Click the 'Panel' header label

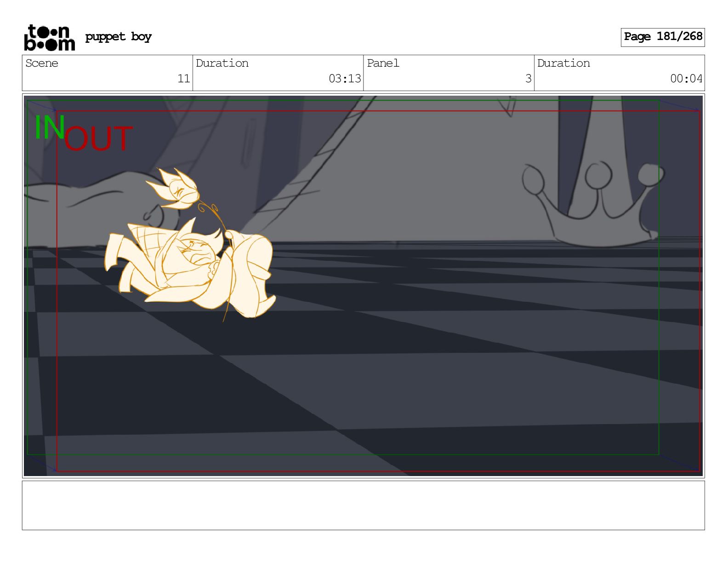click(x=383, y=63)
